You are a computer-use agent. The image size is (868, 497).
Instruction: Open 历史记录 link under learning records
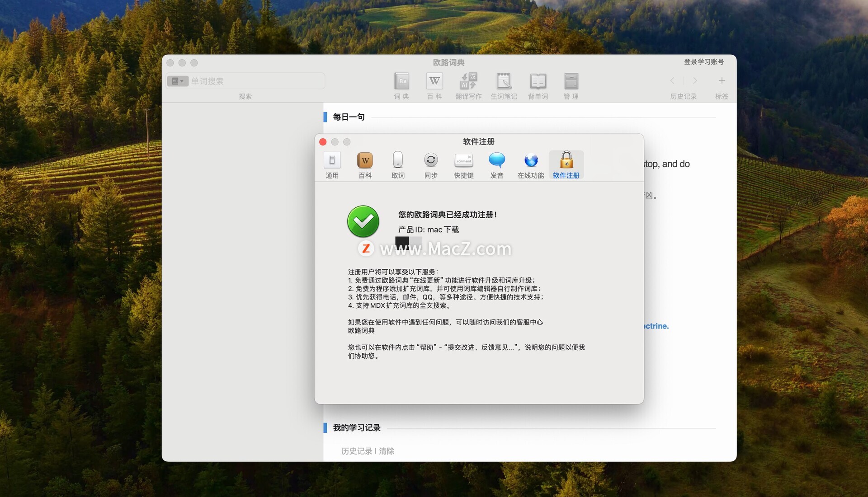click(357, 451)
